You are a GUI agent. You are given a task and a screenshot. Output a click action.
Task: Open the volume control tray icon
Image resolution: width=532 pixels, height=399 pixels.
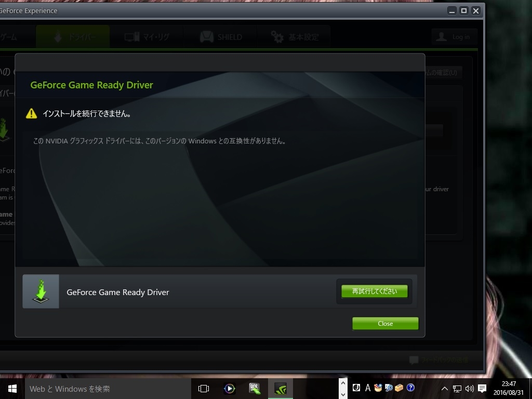coord(470,389)
